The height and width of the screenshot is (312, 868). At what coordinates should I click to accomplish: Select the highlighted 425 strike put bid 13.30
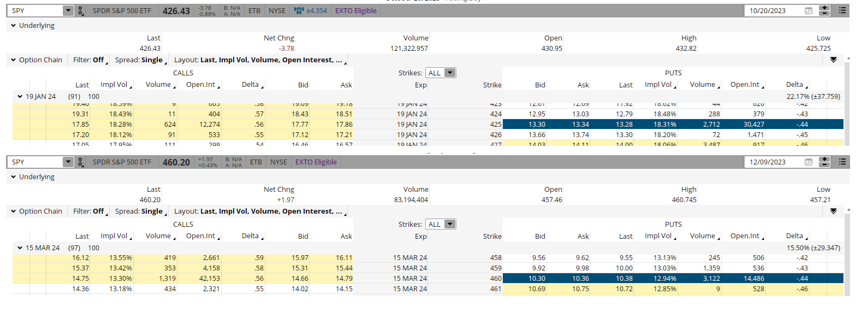(x=537, y=125)
